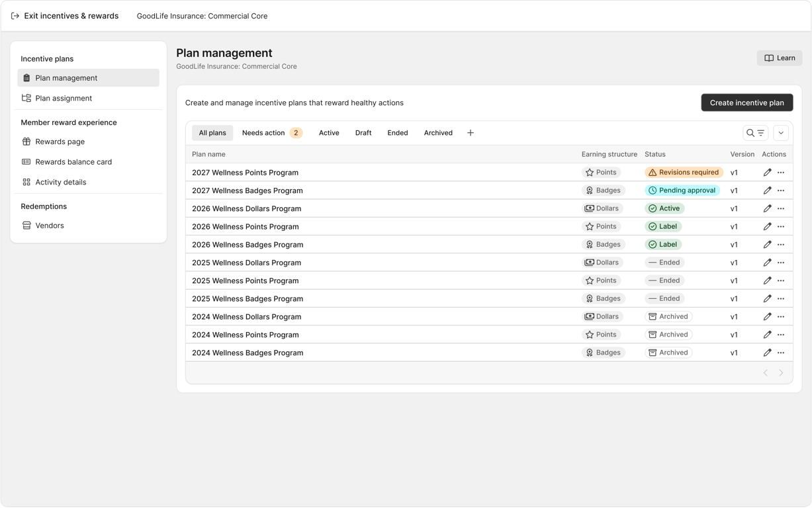This screenshot has height=508, width=812.
Task: Open the 2025 Wellness Badges Program row name
Action: (x=248, y=298)
